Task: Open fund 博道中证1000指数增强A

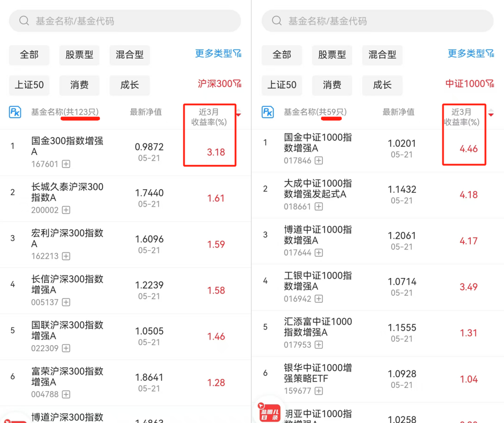Action: pyautogui.click(x=318, y=235)
